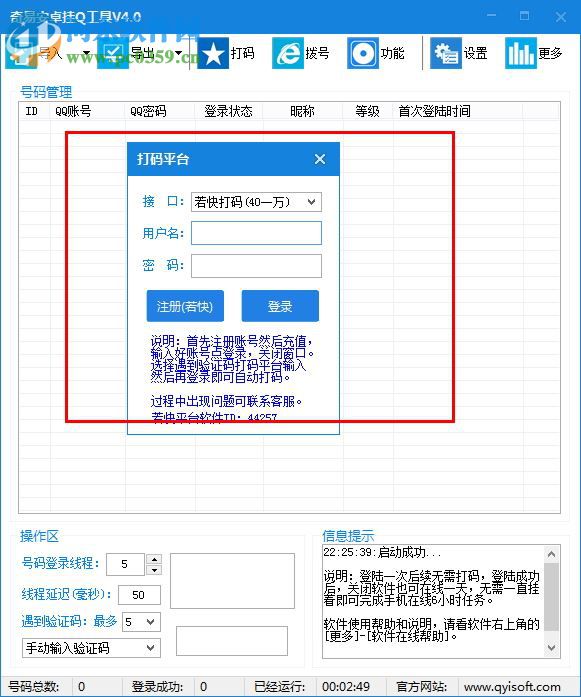The height and width of the screenshot is (697, 581).
Task: Click the 打码 toolbar label
Action: (243, 53)
